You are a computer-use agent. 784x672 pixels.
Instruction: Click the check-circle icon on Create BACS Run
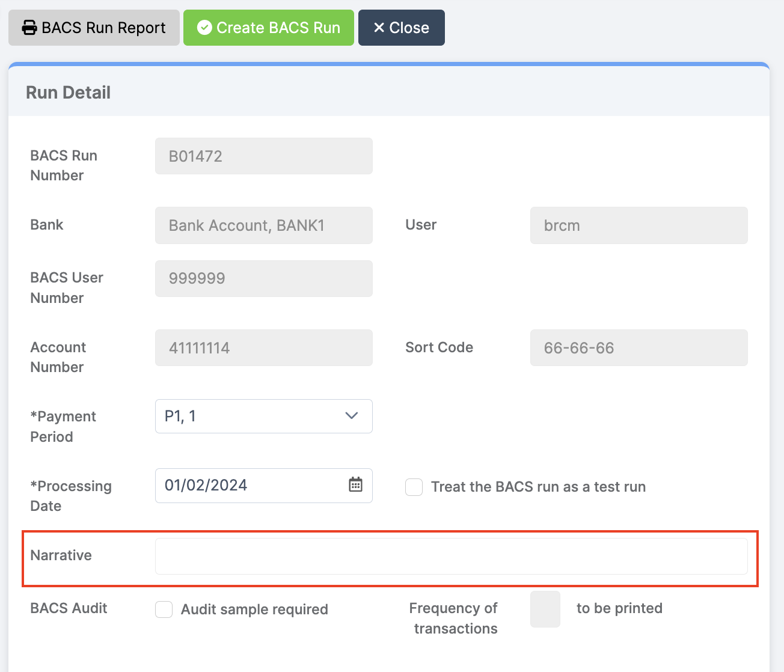pos(206,27)
